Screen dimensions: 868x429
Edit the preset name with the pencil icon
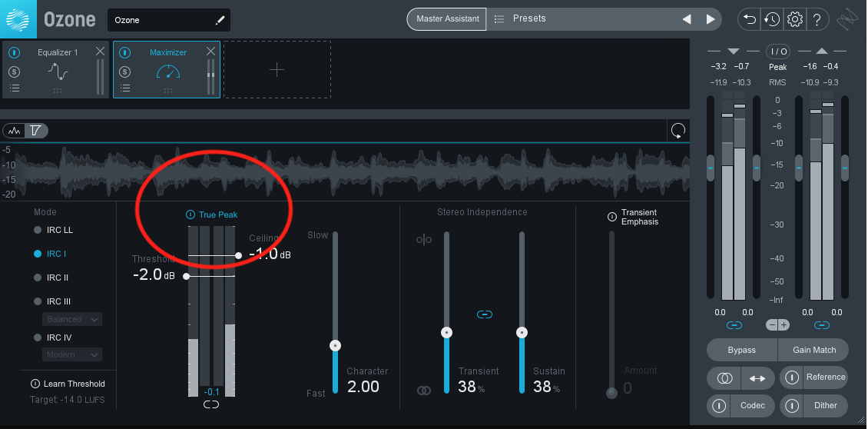pyautogui.click(x=220, y=20)
